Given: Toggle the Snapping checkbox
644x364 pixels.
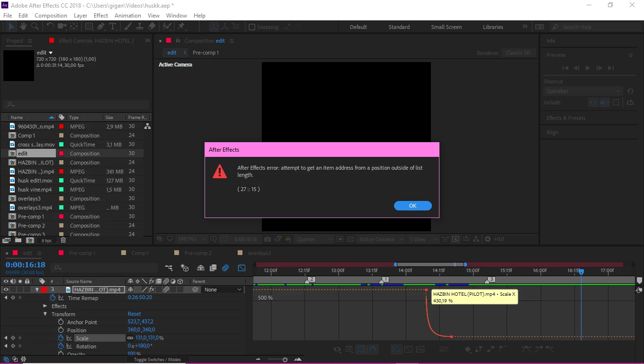Looking at the screenshot, I should click(x=252, y=27).
